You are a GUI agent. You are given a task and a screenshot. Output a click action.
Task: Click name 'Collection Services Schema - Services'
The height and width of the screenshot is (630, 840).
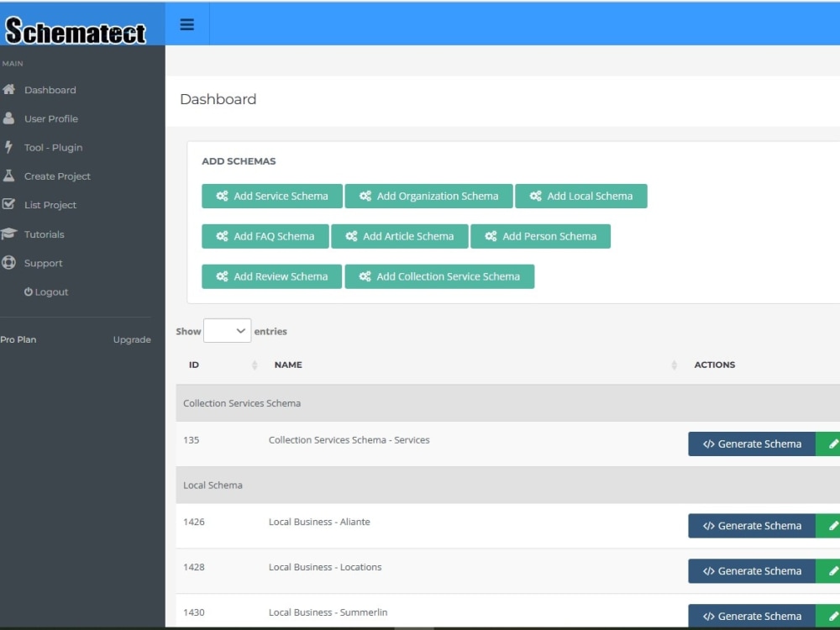coord(349,440)
